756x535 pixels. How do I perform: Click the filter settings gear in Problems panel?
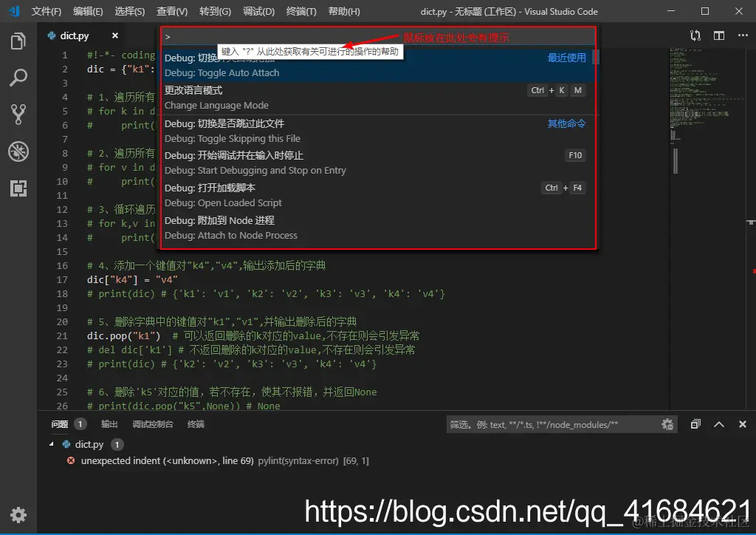[667, 424]
